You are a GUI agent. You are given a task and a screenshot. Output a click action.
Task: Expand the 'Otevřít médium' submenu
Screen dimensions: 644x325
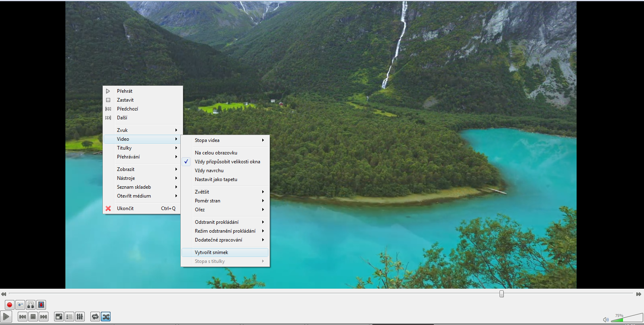coord(142,196)
